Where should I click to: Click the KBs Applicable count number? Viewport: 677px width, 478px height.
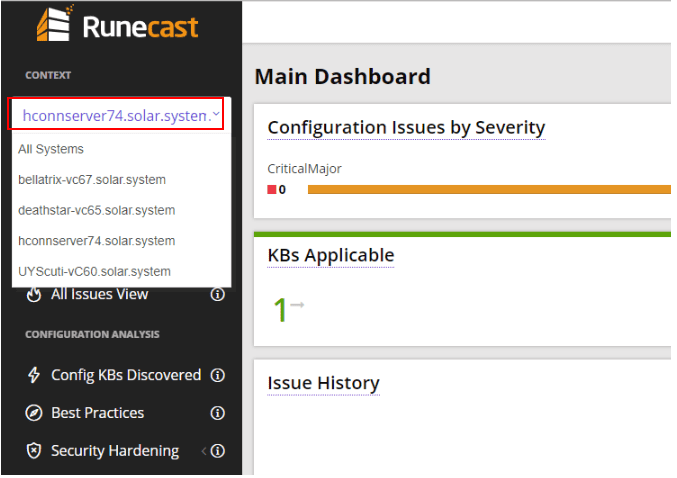click(x=281, y=310)
